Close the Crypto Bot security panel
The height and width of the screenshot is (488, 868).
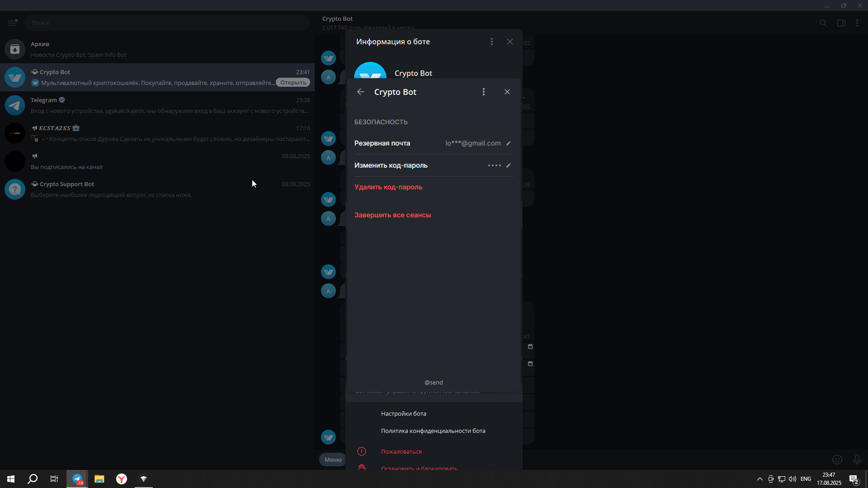[x=507, y=92]
